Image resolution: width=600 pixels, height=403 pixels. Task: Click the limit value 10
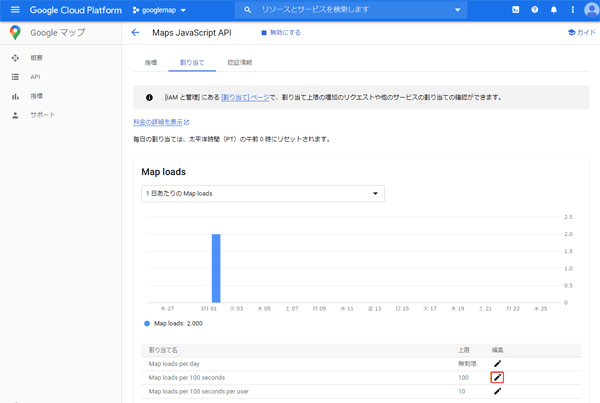462,391
